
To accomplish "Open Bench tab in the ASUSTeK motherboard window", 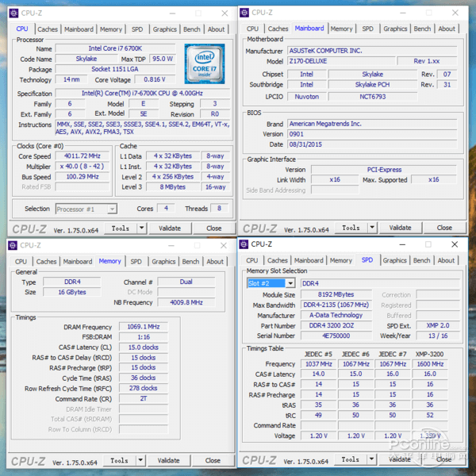I will pos(422,29).
